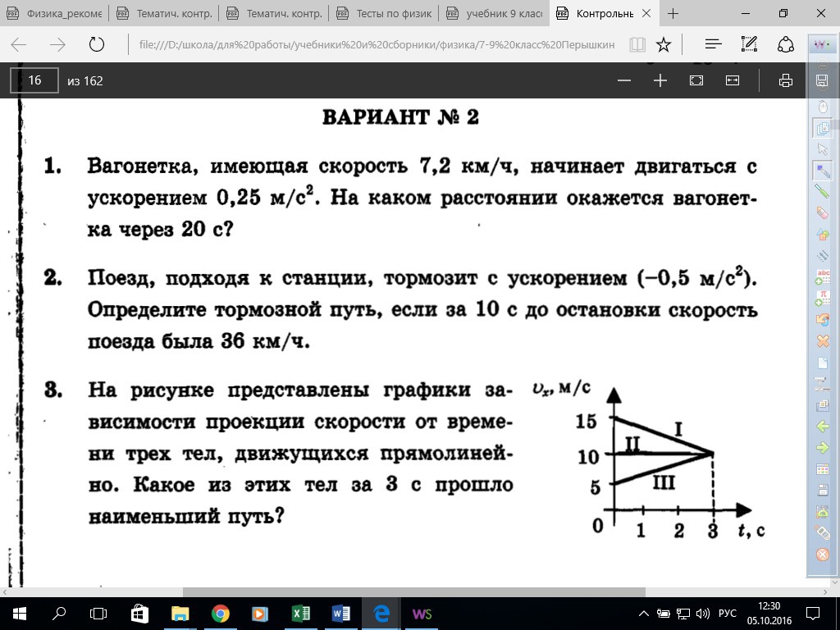Image resolution: width=840 pixels, height=630 pixels.
Task: Go back with the browser back arrow
Action: (x=19, y=44)
